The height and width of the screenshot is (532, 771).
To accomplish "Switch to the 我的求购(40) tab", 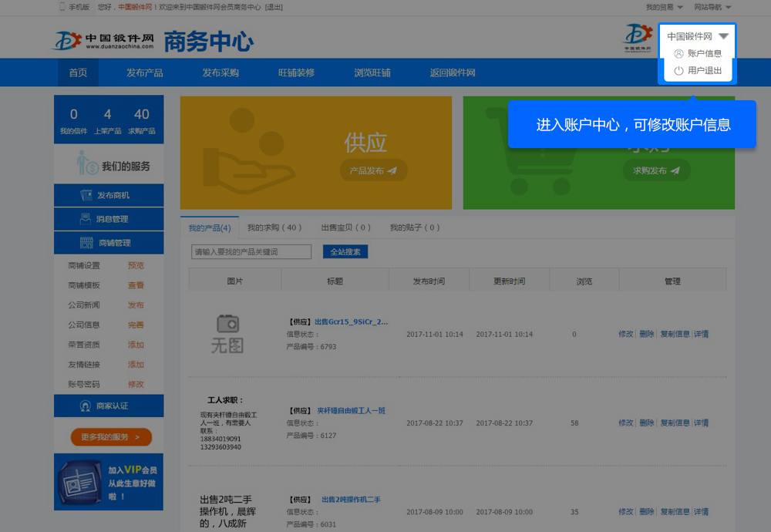I will [274, 228].
